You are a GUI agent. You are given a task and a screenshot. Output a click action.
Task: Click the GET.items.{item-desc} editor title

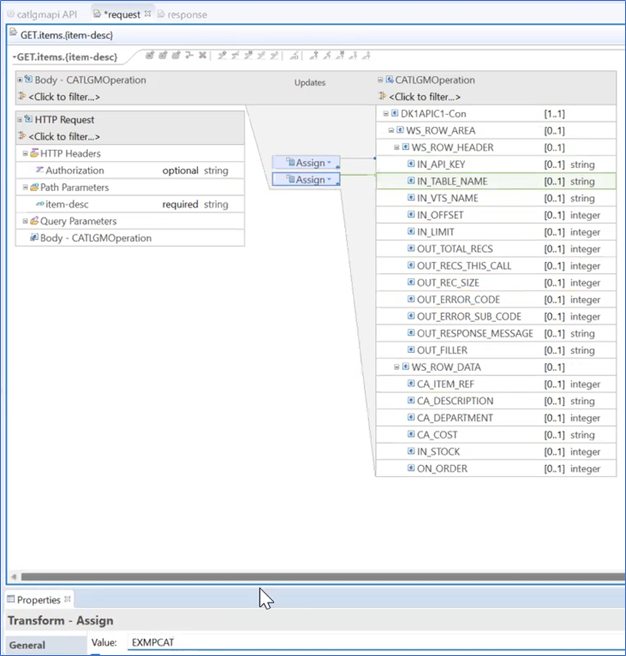tap(67, 35)
